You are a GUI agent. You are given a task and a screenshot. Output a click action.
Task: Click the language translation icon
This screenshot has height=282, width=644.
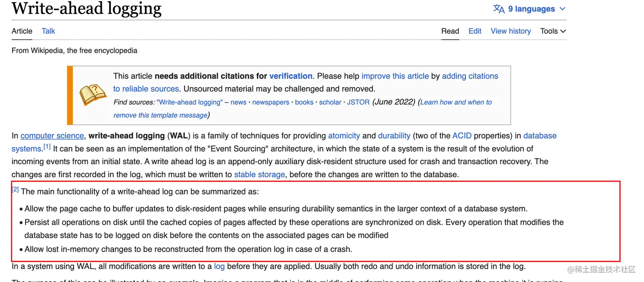(x=499, y=9)
